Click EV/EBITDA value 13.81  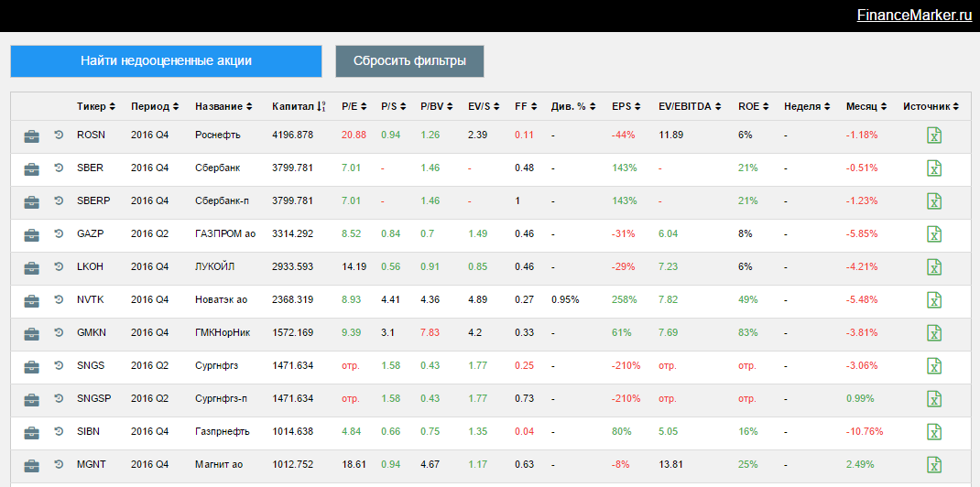click(670, 465)
